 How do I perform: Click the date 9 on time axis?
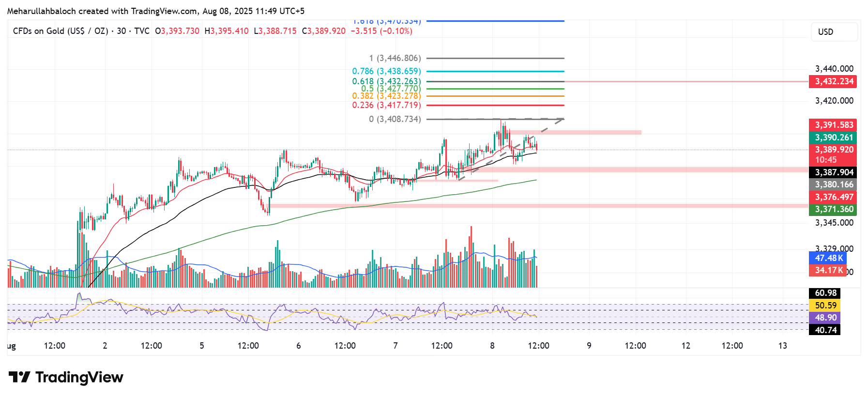pyautogui.click(x=589, y=346)
